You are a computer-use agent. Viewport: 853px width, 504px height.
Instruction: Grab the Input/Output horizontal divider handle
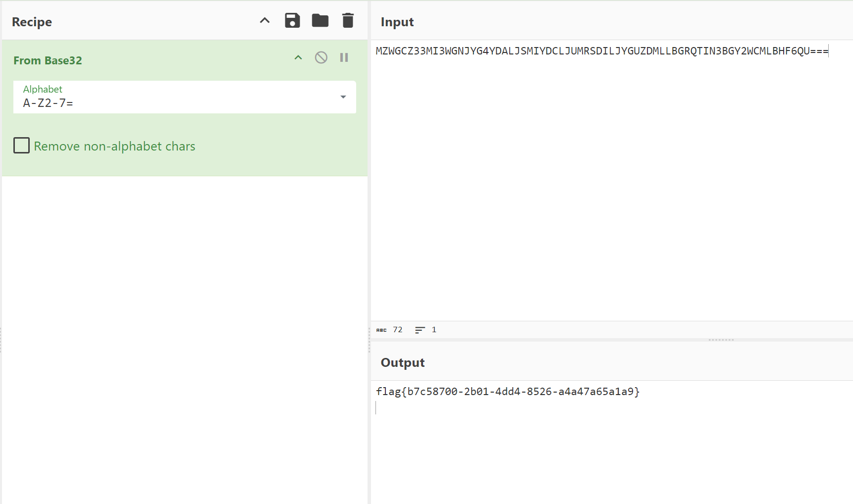[x=721, y=340]
